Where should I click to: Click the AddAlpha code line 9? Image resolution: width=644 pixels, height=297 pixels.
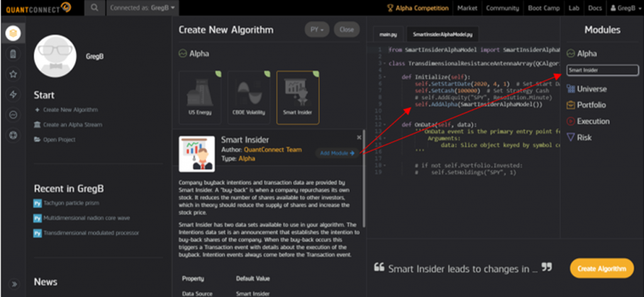point(479,104)
